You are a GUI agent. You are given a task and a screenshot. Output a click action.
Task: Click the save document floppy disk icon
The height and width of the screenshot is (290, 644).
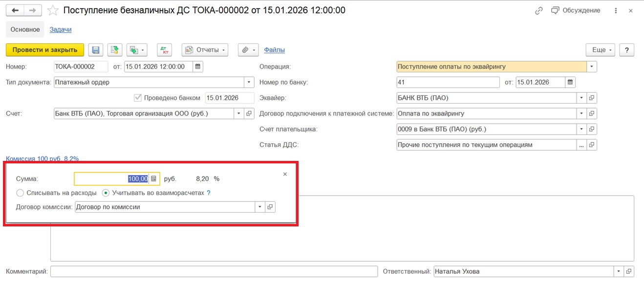tap(96, 50)
